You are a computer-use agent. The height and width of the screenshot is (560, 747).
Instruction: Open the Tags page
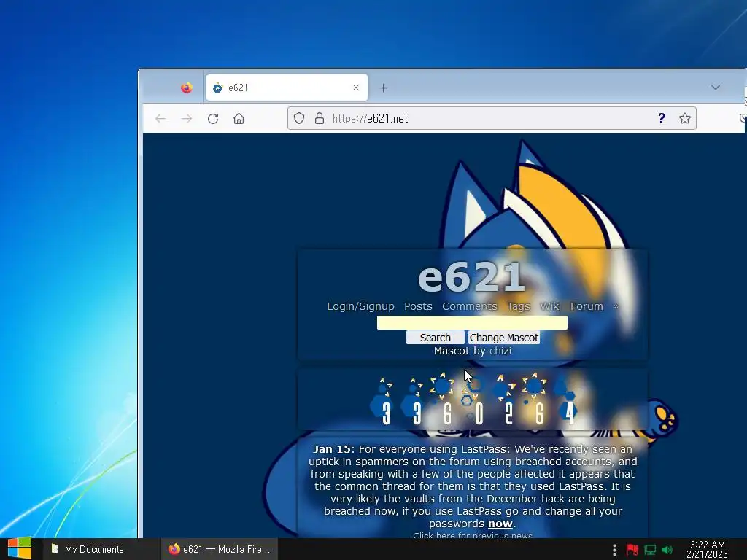pyautogui.click(x=519, y=306)
